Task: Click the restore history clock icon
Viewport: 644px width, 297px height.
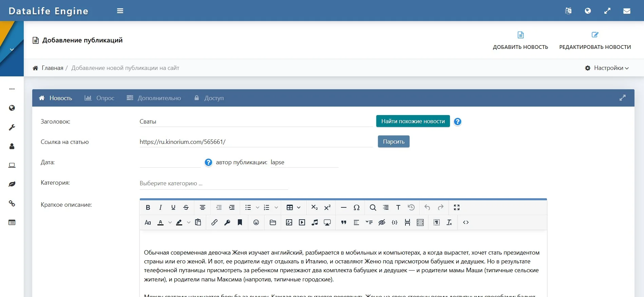Action: (411, 207)
